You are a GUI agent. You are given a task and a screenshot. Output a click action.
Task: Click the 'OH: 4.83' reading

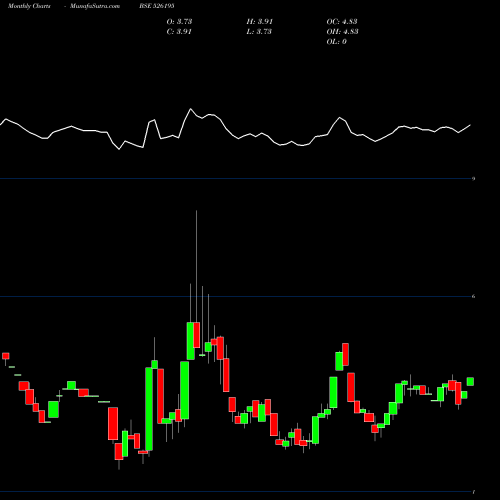coord(342,31)
